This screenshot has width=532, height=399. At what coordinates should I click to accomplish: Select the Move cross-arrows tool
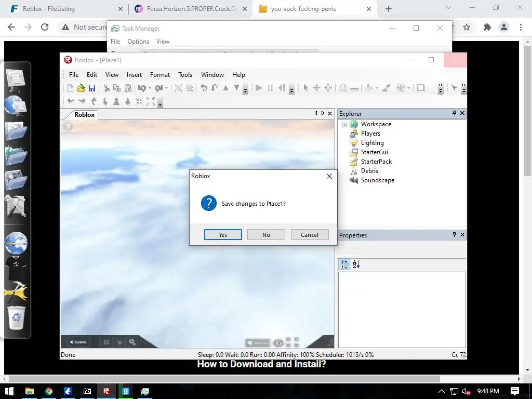pyautogui.click(x=316, y=88)
